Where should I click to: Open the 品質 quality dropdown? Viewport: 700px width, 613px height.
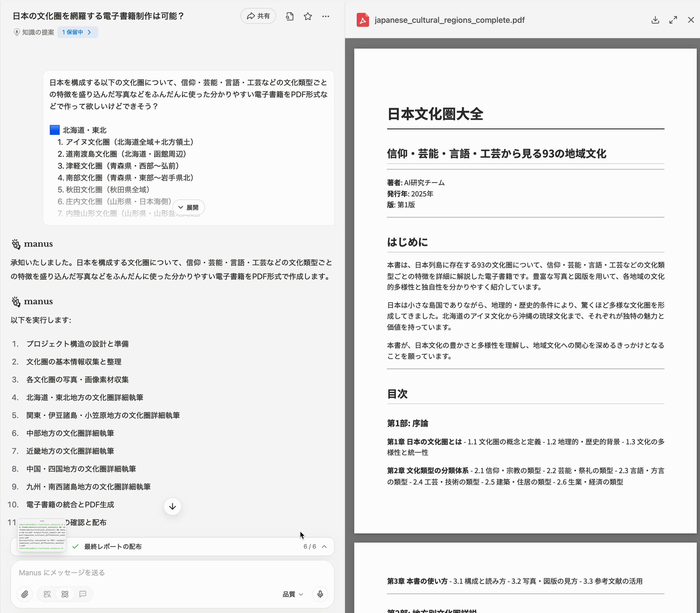pos(293,594)
